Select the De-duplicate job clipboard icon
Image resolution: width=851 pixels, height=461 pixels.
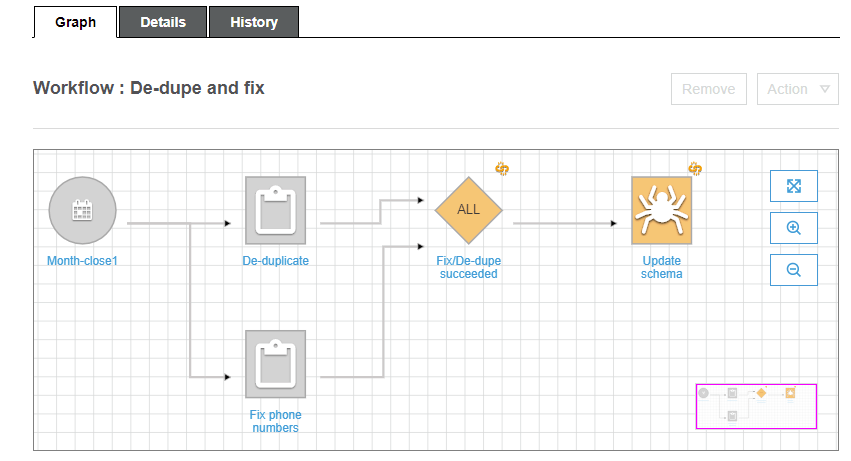[x=275, y=210]
